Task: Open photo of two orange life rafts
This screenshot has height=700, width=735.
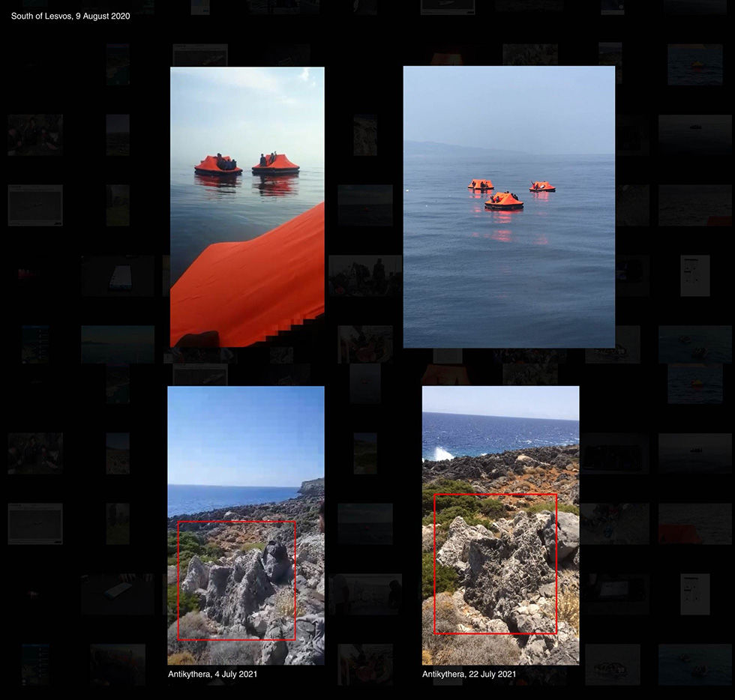Action: tap(247, 207)
